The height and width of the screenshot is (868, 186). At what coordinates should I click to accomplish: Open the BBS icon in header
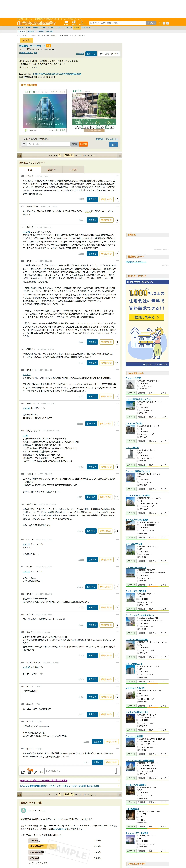tap(66, 23)
